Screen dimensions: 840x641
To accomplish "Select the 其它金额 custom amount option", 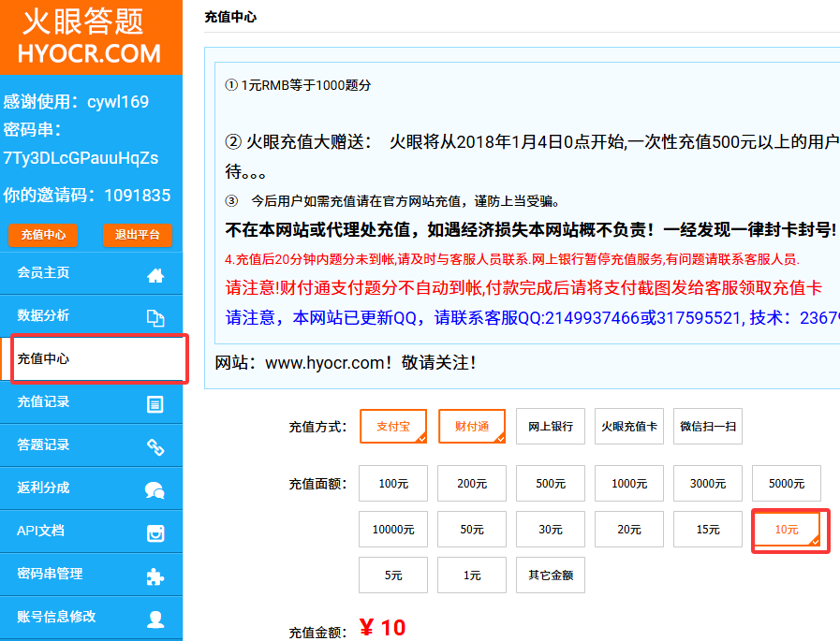I will 551,575.
